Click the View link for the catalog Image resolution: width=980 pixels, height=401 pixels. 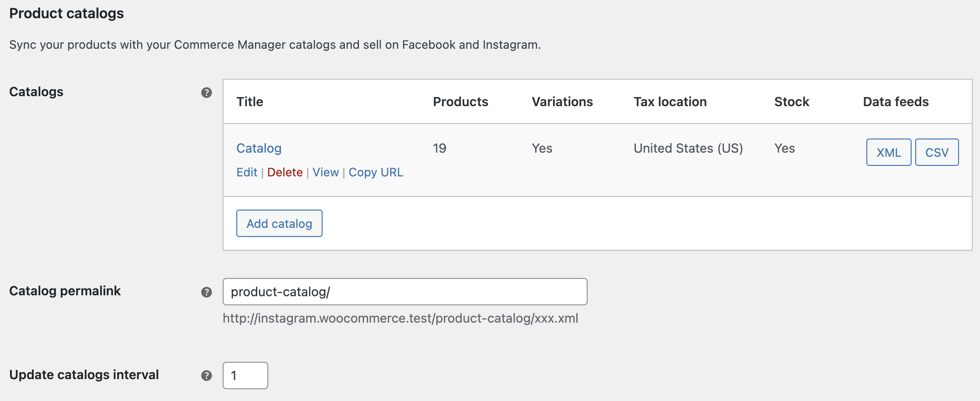tap(325, 172)
